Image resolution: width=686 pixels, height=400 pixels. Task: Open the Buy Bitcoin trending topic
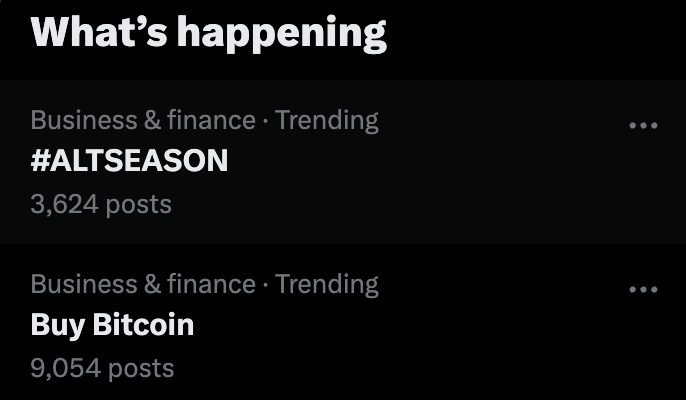tap(112, 325)
